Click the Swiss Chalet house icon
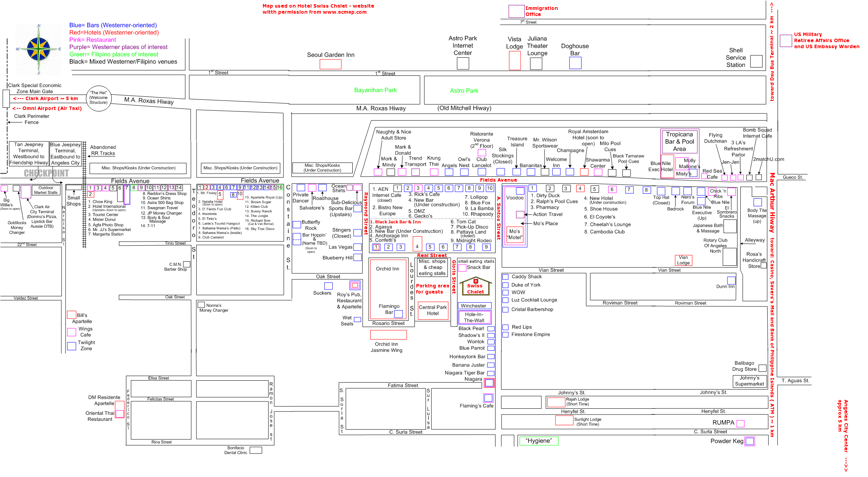The height and width of the screenshot is (477, 868). click(x=475, y=286)
